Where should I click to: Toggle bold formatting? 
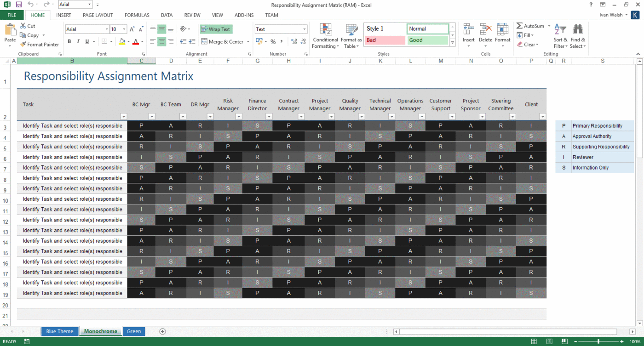click(69, 41)
